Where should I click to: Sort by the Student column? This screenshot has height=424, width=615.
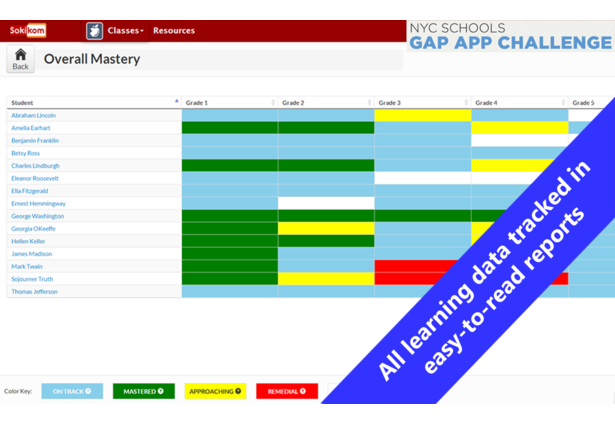pyautogui.click(x=94, y=103)
